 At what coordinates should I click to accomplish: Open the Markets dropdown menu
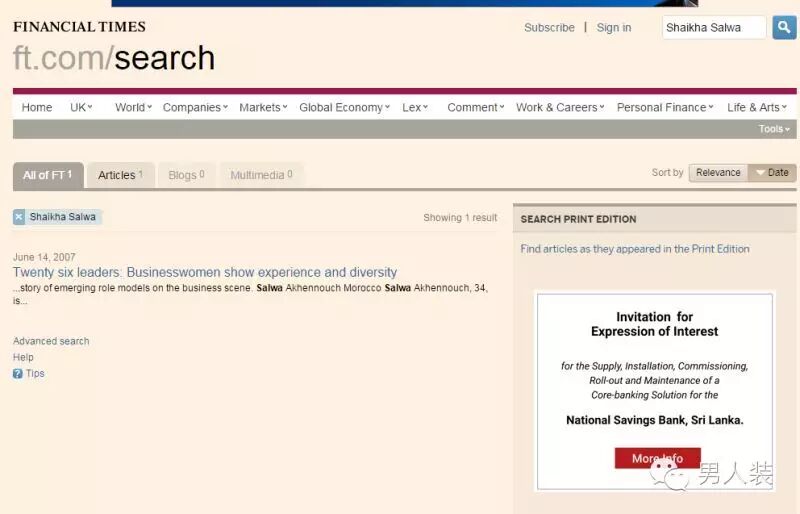263,107
